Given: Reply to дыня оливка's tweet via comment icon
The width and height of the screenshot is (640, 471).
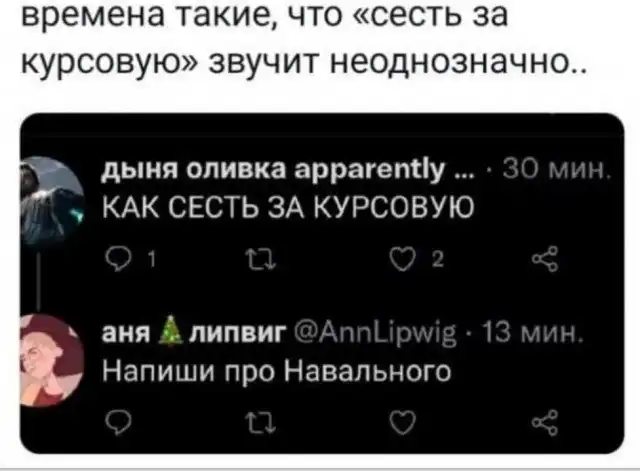Looking at the screenshot, I should (118, 260).
